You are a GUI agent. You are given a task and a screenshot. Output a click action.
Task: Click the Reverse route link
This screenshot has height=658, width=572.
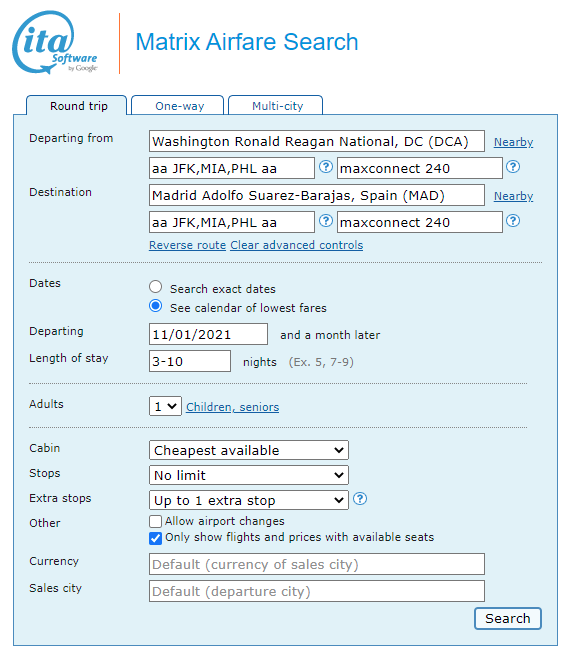pos(188,245)
